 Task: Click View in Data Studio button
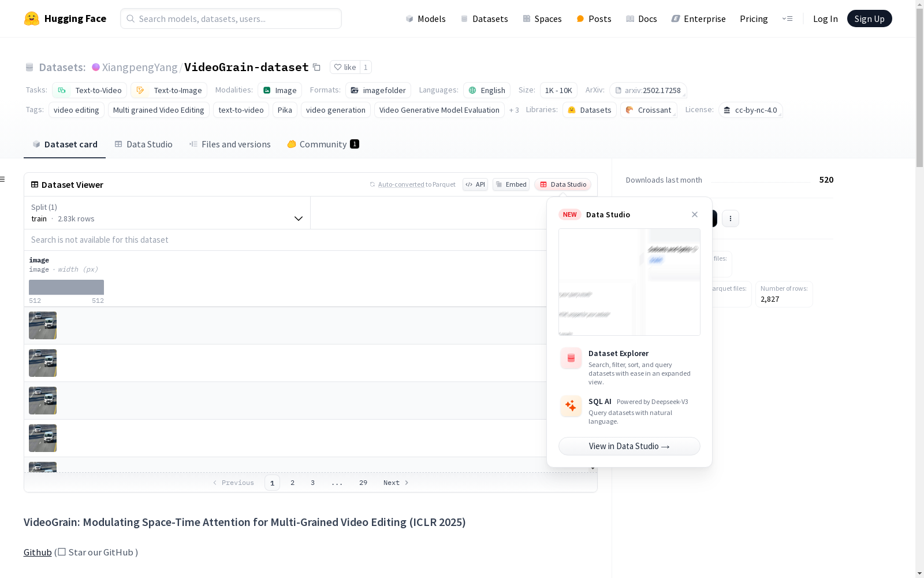[x=629, y=446]
